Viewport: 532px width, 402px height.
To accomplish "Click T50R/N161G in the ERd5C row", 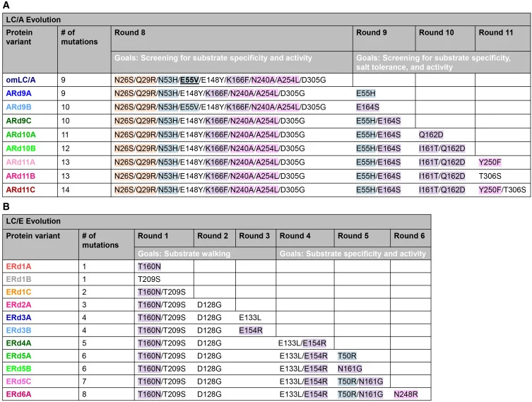I will [x=360, y=382].
